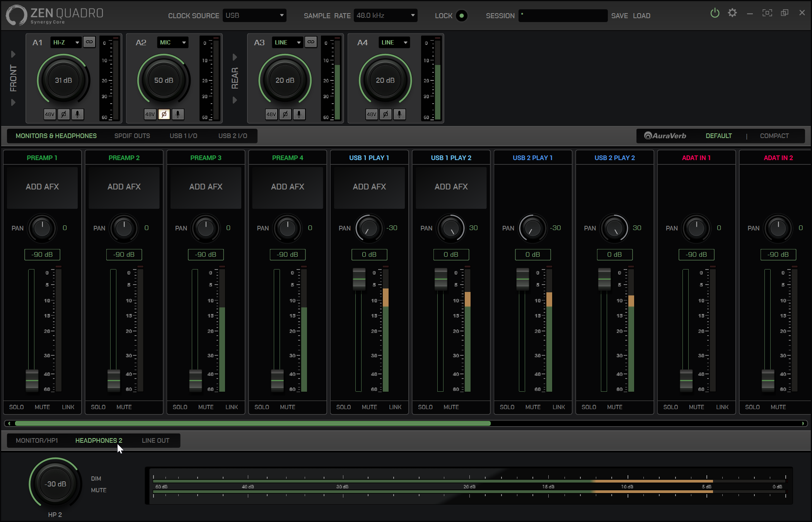
Task: Click the PREAMP 4 -90 dB level field
Action: coord(287,254)
